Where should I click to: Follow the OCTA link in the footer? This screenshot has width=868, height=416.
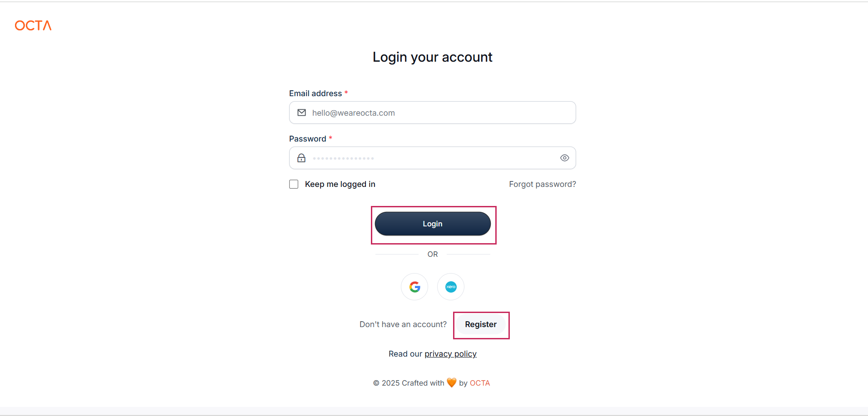tap(480, 383)
